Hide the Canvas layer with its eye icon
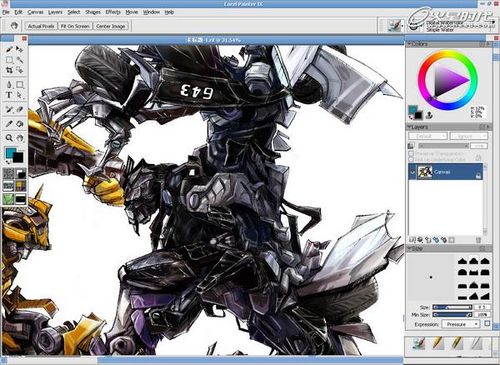Screen dimensions: 500x365 (413, 172)
